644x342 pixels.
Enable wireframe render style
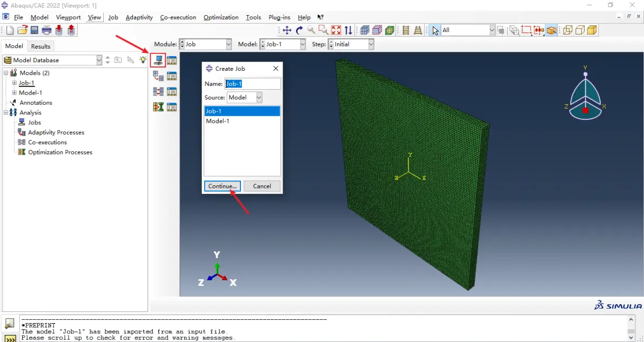(568, 30)
